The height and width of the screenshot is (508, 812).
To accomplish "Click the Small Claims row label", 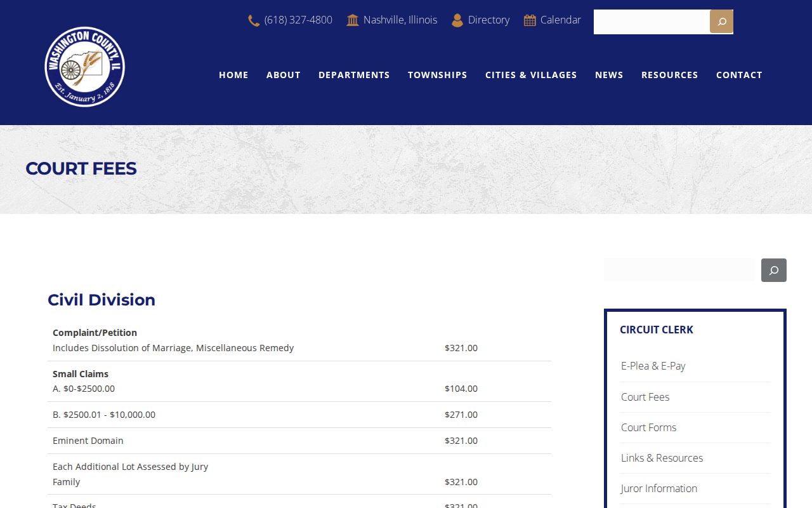I will 81,374.
